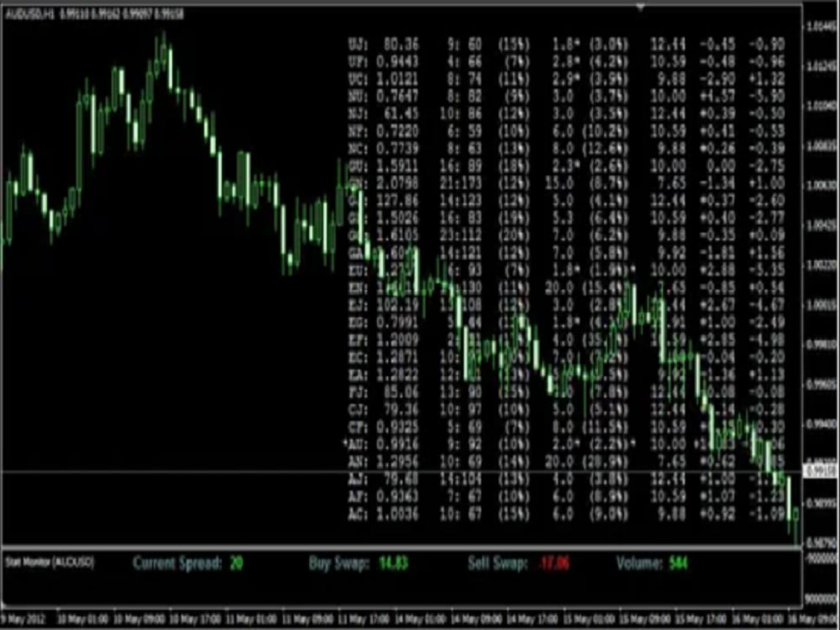Screen dimensions: 840x630
Task: Click the EU pair label
Action: (357, 270)
